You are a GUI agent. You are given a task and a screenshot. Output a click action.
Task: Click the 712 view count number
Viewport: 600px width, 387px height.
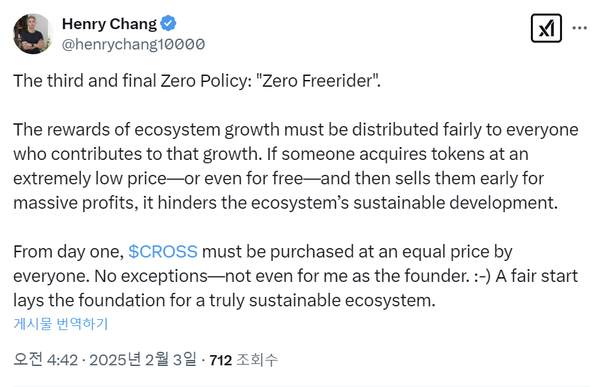coord(221,360)
